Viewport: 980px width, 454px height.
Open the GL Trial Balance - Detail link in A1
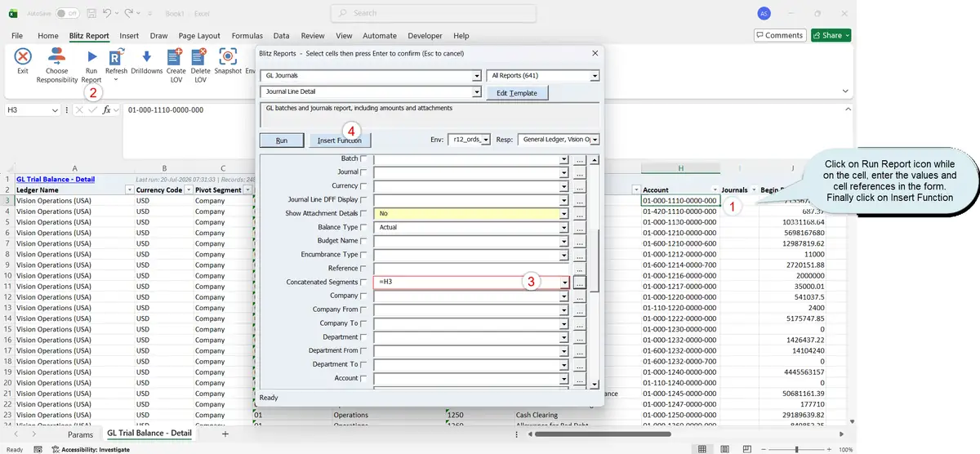pyautogui.click(x=56, y=179)
